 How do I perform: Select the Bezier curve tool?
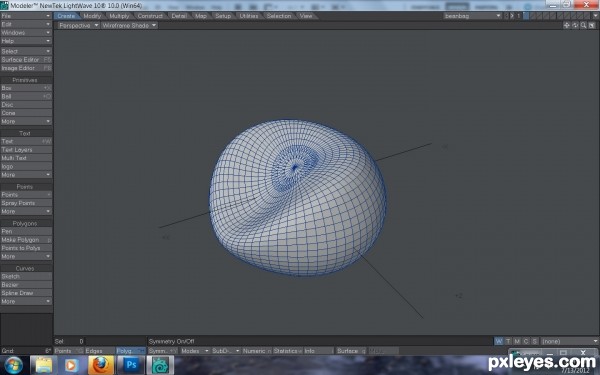coord(26,285)
